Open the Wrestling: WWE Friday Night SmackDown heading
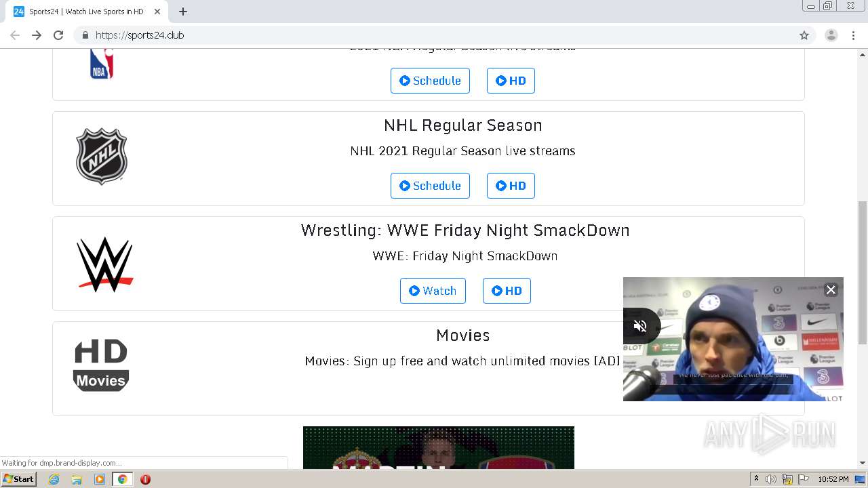Viewport: 868px width, 488px height. tap(465, 230)
